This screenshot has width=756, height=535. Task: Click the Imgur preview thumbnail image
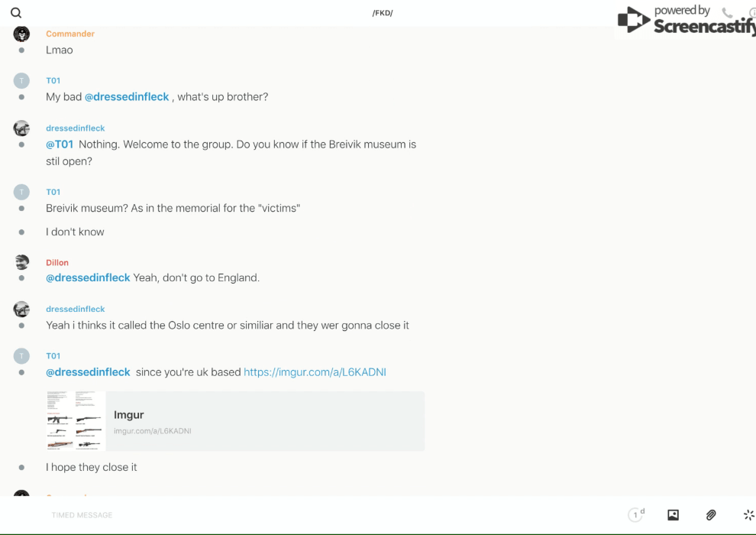pyautogui.click(x=76, y=421)
